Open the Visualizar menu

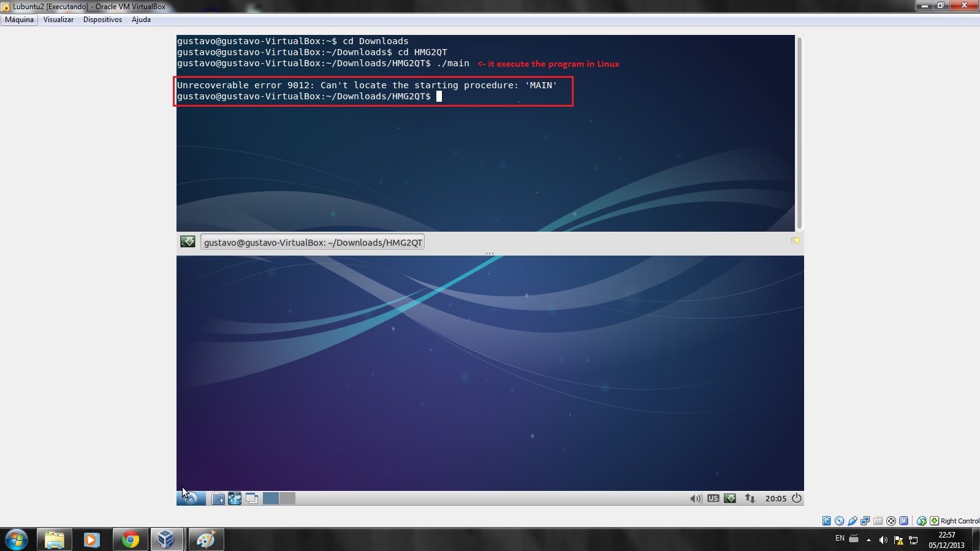58,20
